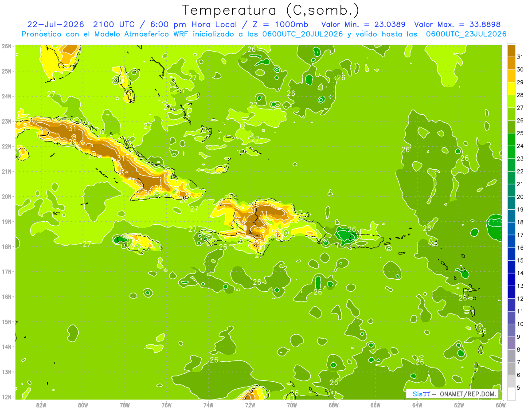This screenshot has width=532, height=411.
Task: Click the purple swatch between legend 9 and 10
Action: coord(511,330)
